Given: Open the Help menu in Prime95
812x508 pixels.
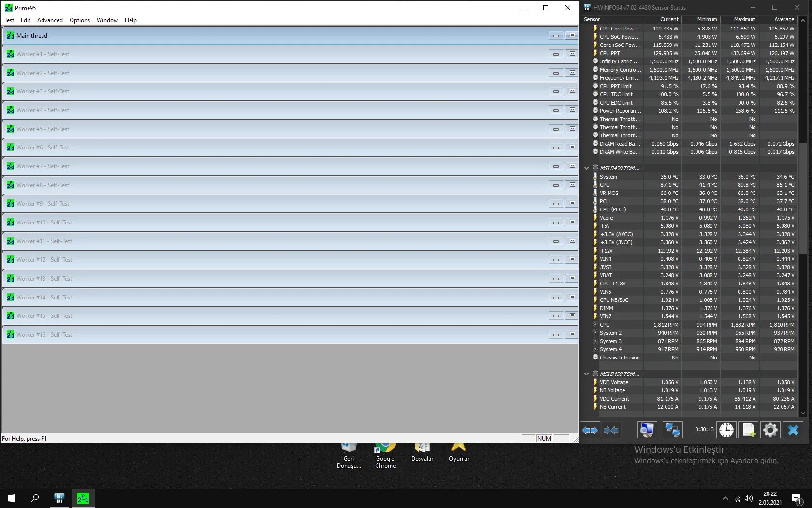Looking at the screenshot, I should tap(130, 20).
